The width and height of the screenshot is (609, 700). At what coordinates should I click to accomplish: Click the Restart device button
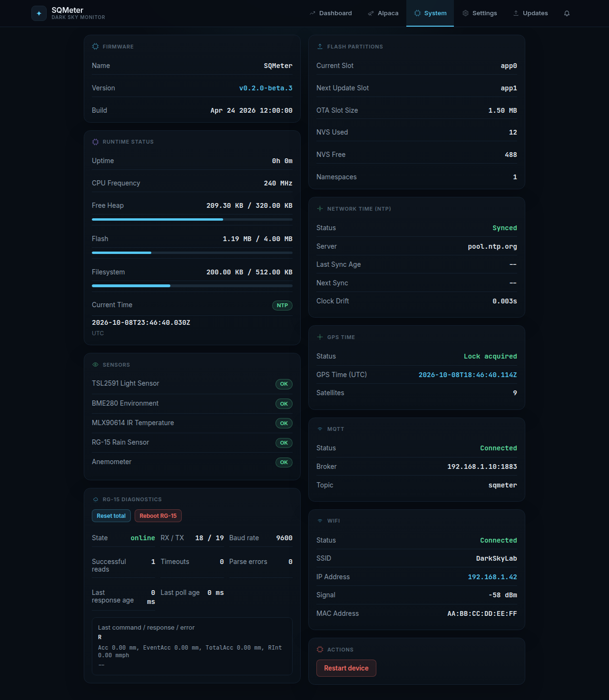pos(346,668)
